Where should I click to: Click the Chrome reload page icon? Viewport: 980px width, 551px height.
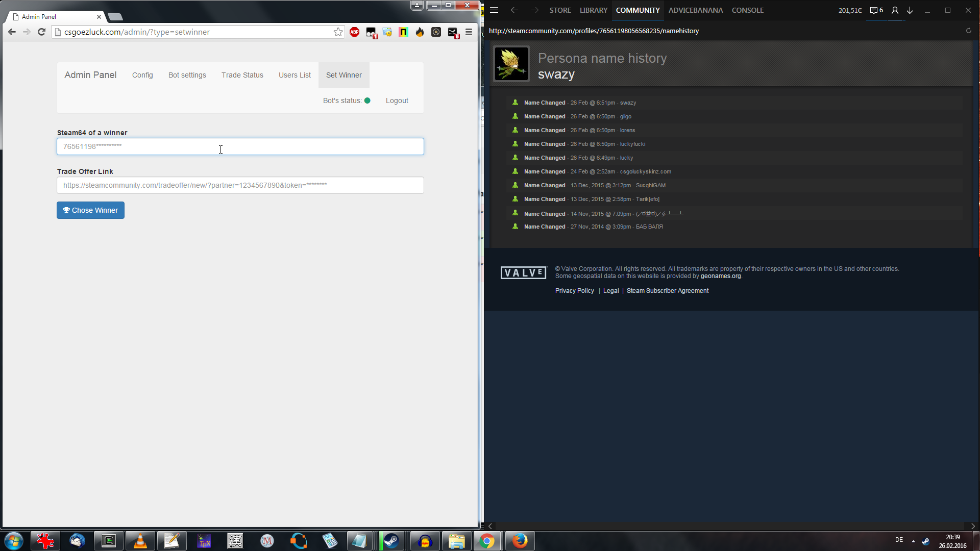click(x=42, y=32)
